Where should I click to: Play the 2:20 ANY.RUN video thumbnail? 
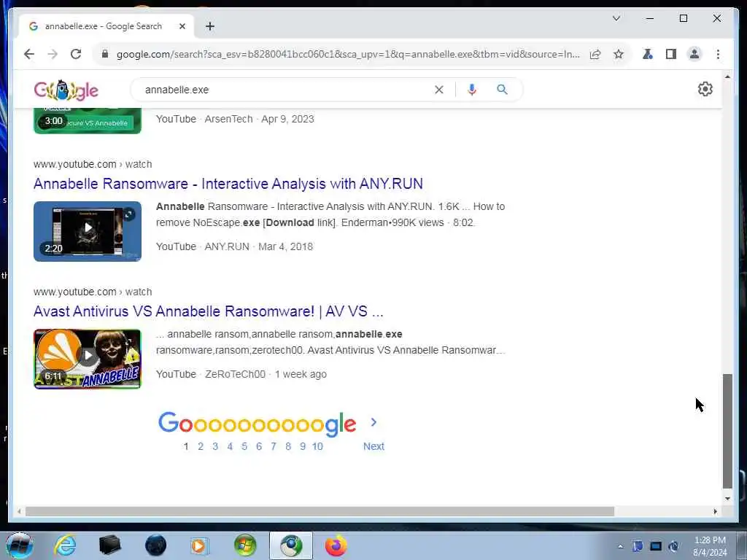click(88, 231)
